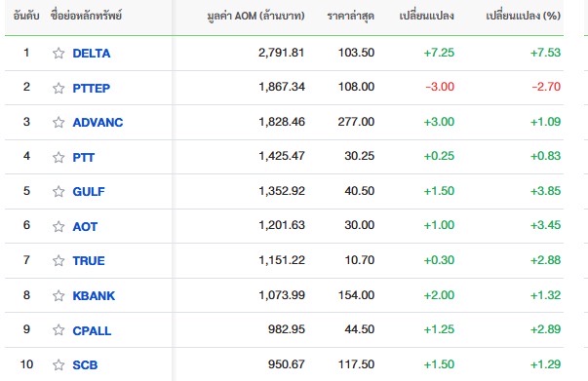
Task: Add ADVANC to favorites via star
Action: [x=59, y=122]
